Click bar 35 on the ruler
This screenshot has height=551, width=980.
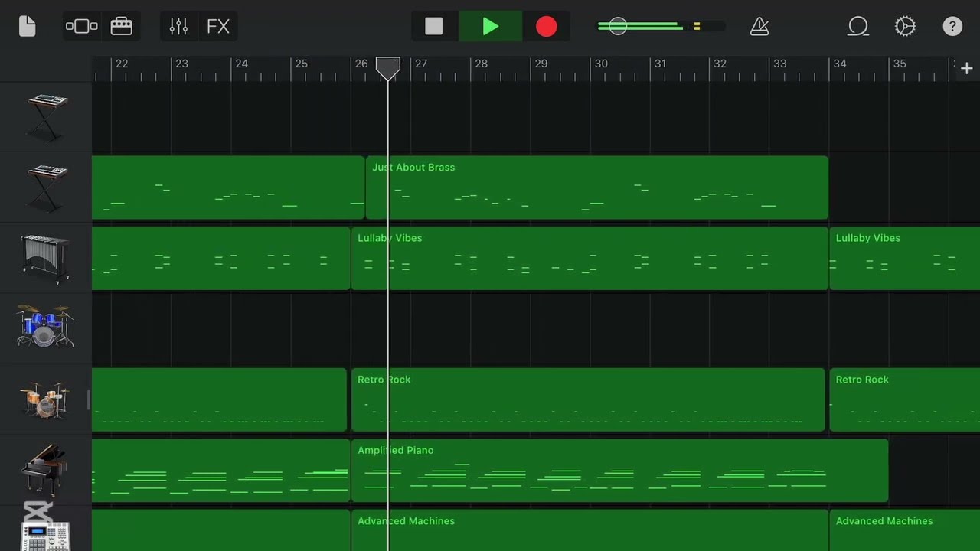click(x=900, y=64)
